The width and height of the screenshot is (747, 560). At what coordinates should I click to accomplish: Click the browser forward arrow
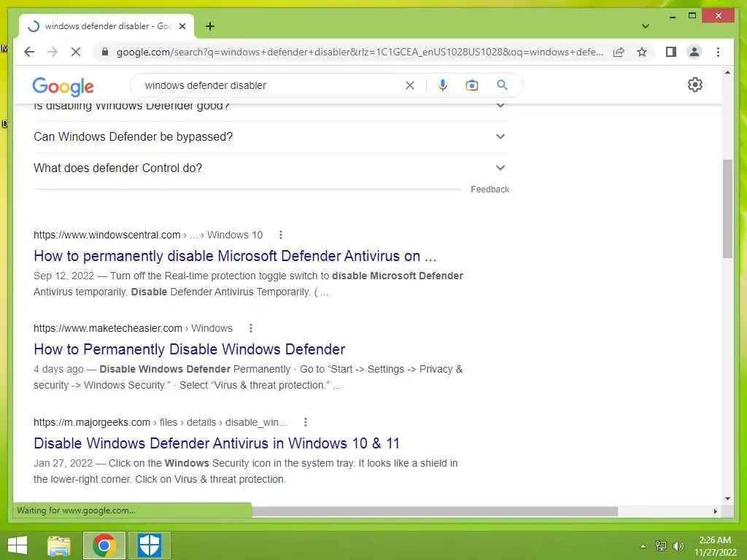coord(53,52)
